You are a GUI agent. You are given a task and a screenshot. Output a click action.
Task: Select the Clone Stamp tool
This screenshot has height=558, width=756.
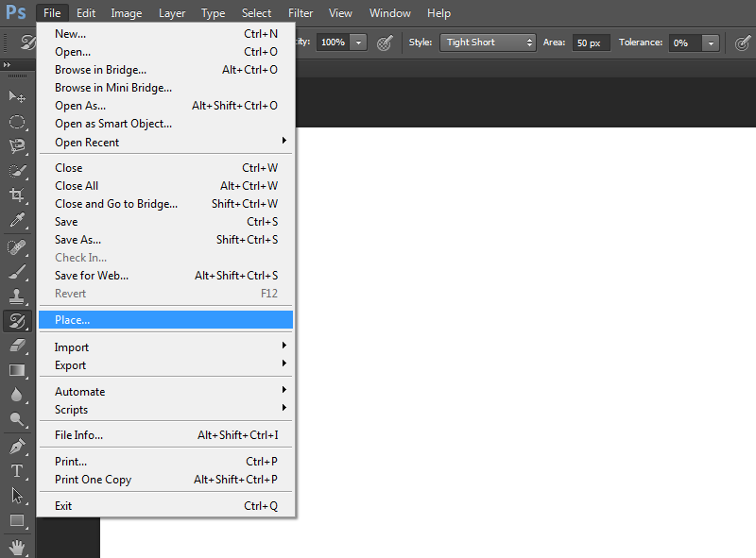click(x=17, y=296)
